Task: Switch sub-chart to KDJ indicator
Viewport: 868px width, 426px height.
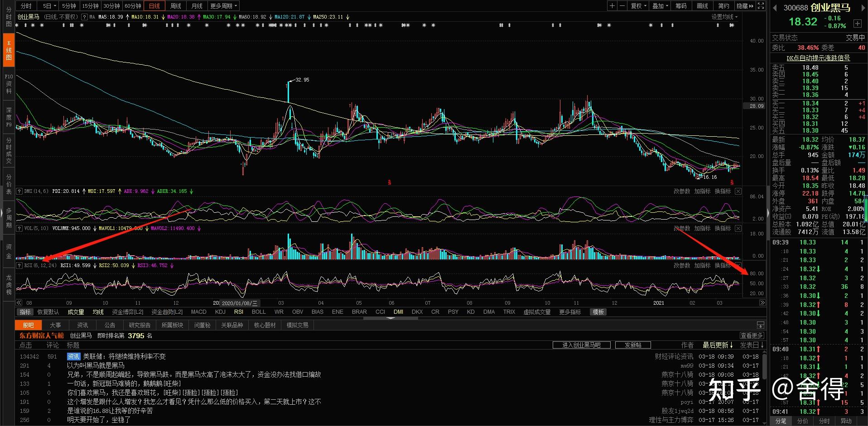Action: [220, 312]
